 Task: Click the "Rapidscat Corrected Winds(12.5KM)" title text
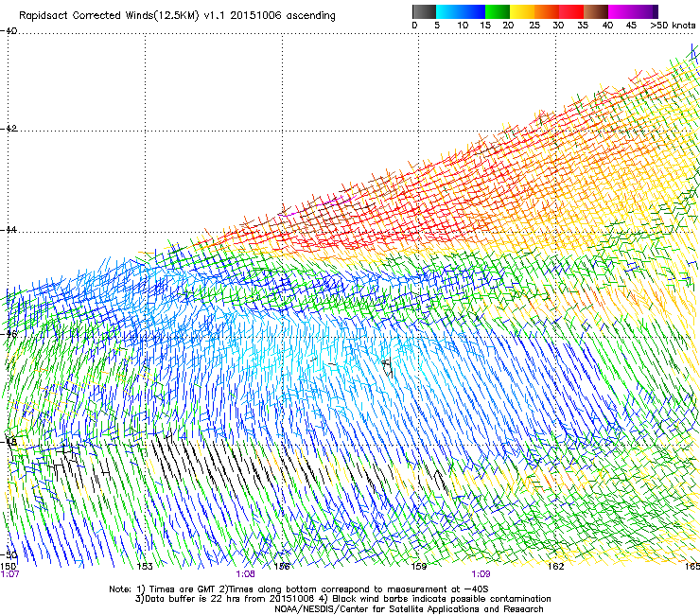pyautogui.click(x=109, y=16)
